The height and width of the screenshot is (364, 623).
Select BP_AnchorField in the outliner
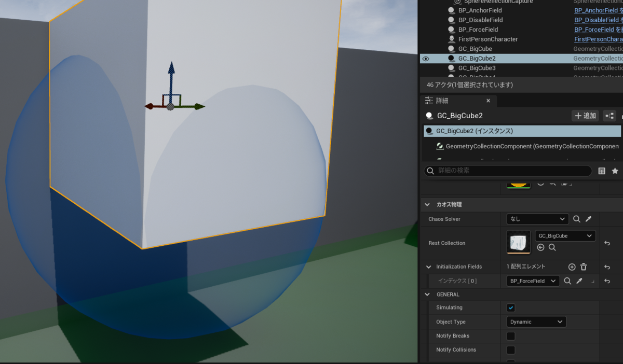pos(480,10)
